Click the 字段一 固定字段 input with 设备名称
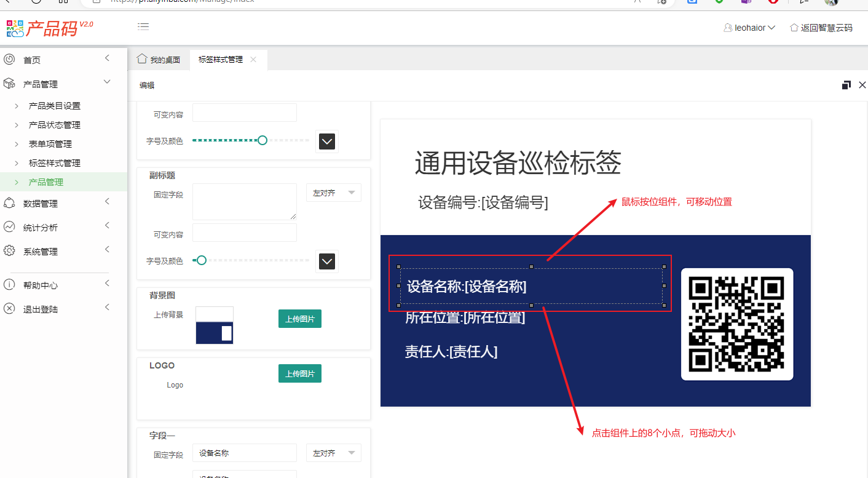The height and width of the screenshot is (478, 868). point(244,453)
